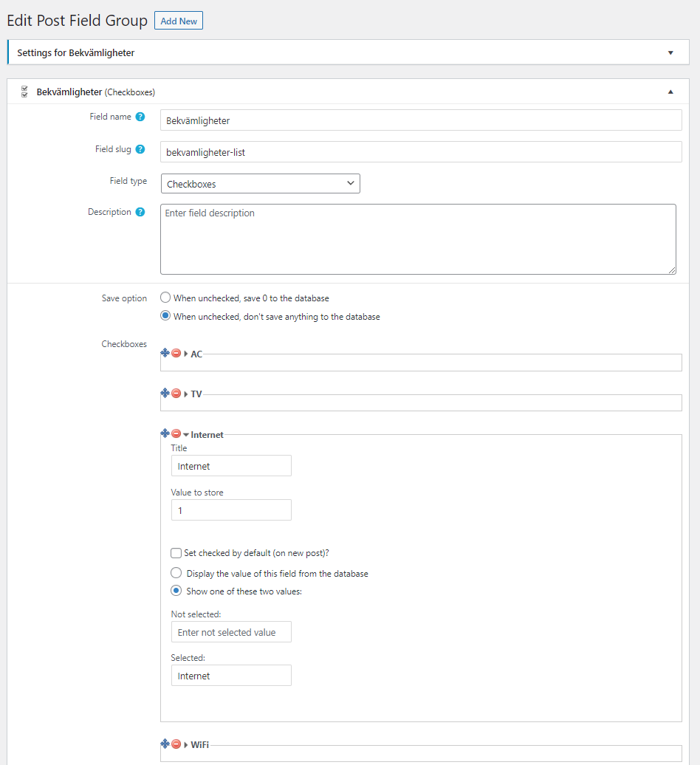Click the move handle icon for Internet
This screenshot has height=765, width=700.
[165, 434]
